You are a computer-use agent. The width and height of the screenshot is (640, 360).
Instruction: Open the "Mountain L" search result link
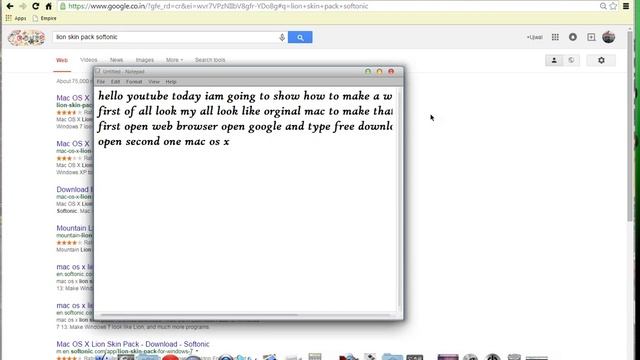tap(74, 228)
